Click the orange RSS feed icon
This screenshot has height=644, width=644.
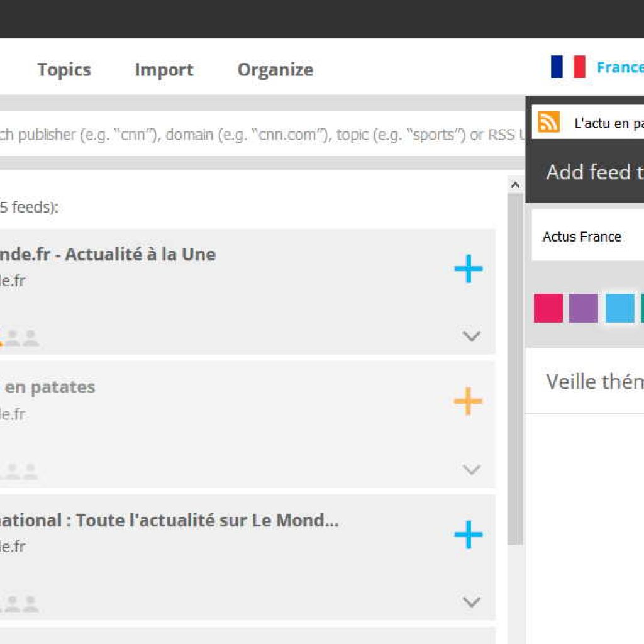[548, 122]
